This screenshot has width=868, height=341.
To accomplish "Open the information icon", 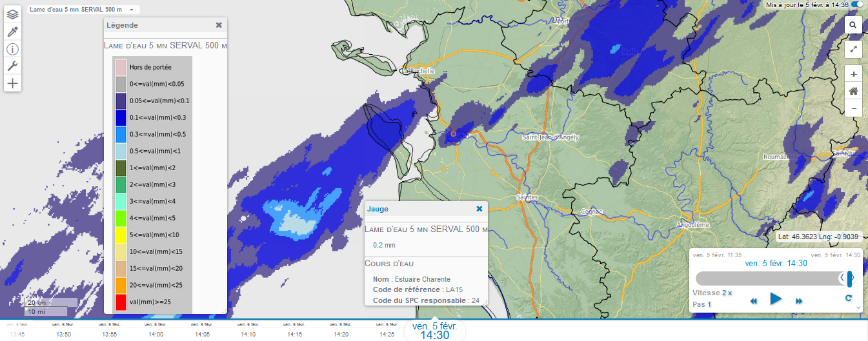I will click(12, 49).
